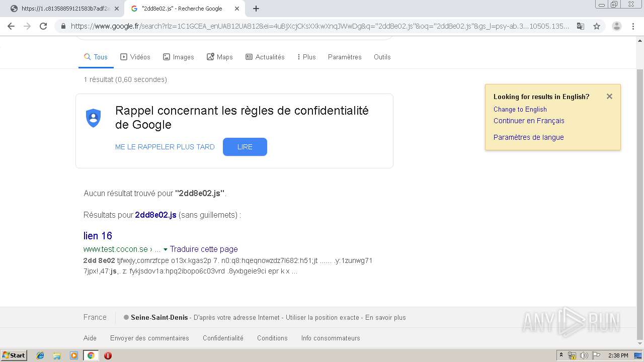The height and width of the screenshot is (362, 644).
Task: Click ME LE RAPPELER PLUS TARD
Action: (x=165, y=147)
